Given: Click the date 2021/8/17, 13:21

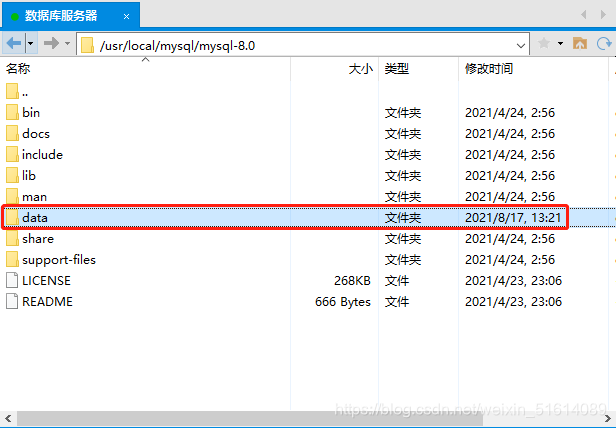Looking at the screenshot, I should pos(513,217).
